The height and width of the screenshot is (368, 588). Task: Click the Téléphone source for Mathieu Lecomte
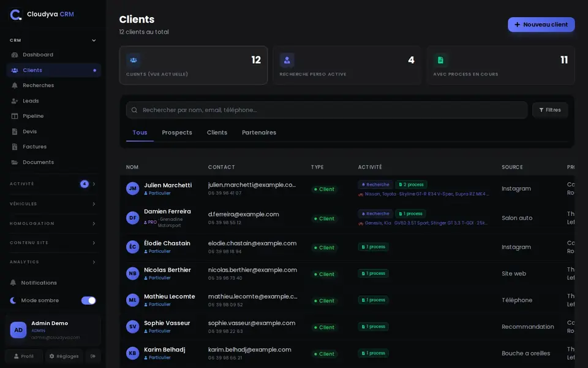517,300
